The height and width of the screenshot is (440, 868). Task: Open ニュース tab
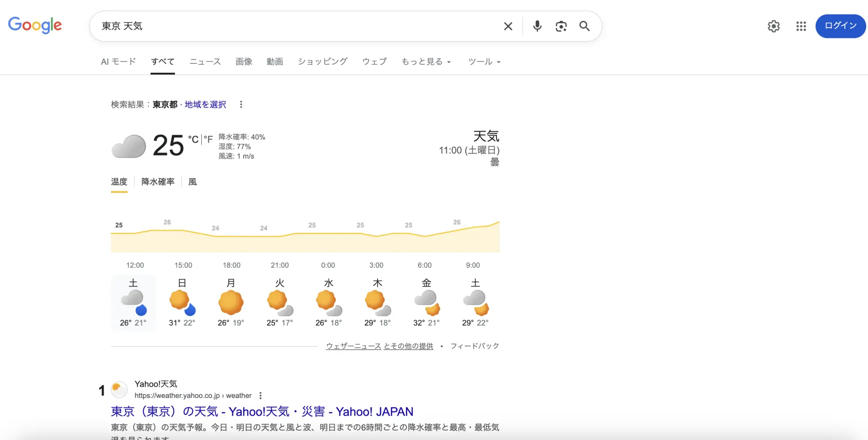[205, 62]
